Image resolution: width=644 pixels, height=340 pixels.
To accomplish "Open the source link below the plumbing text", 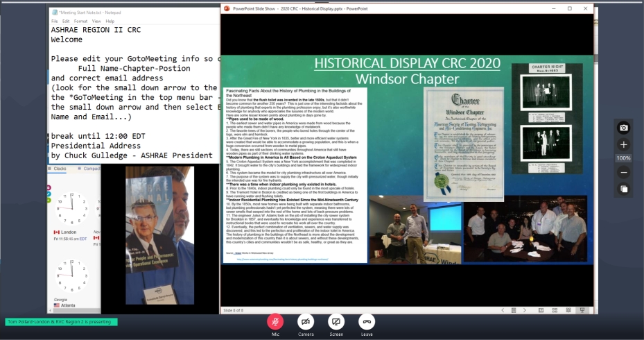I will tap(283, 260).
